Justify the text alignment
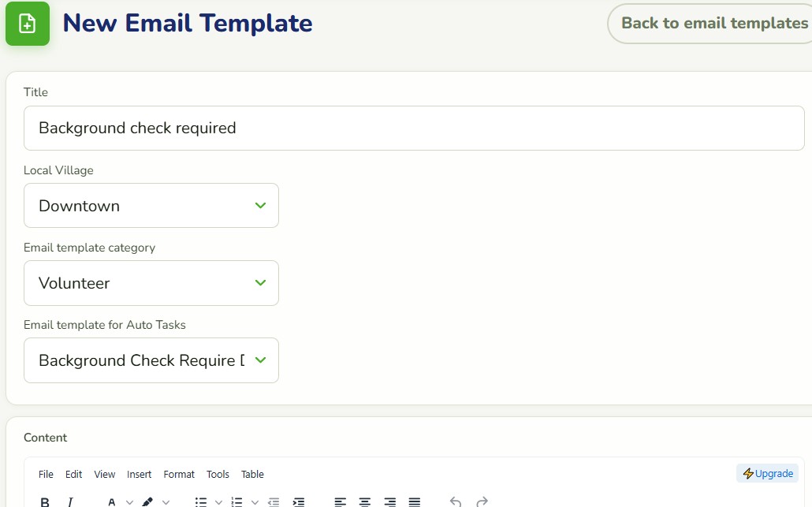The height and width of the screenshot is (507, 812). coord(415,501)
